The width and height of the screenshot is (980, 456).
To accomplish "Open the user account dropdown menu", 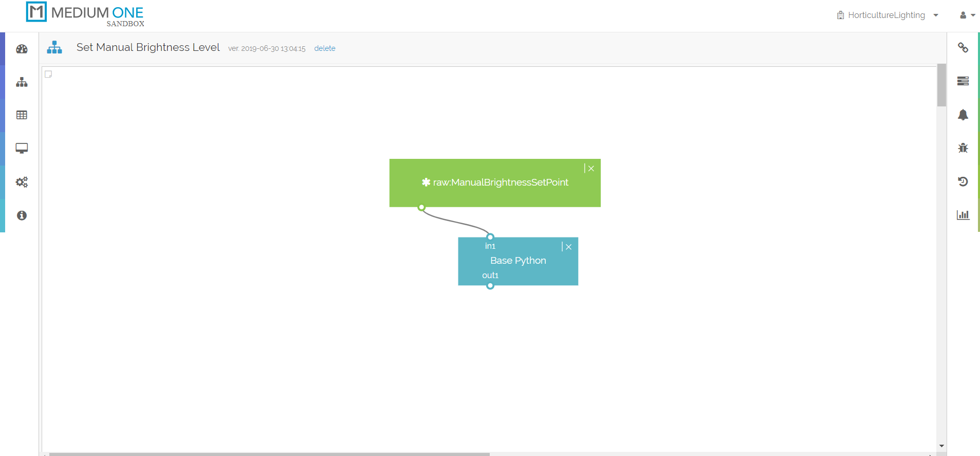I will pos(967,15).
